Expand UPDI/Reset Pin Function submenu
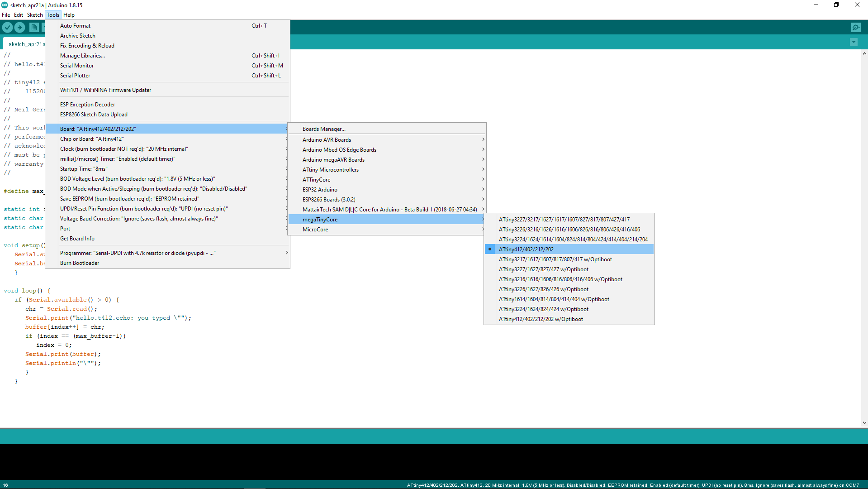Image resolution: width=868 pixels, height=489 pixels. click(167, 209)
